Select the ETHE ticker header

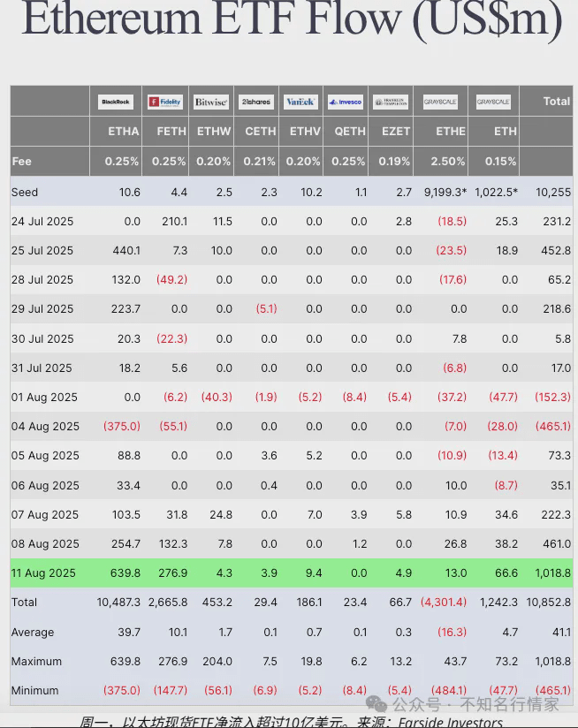coord(451,132)
